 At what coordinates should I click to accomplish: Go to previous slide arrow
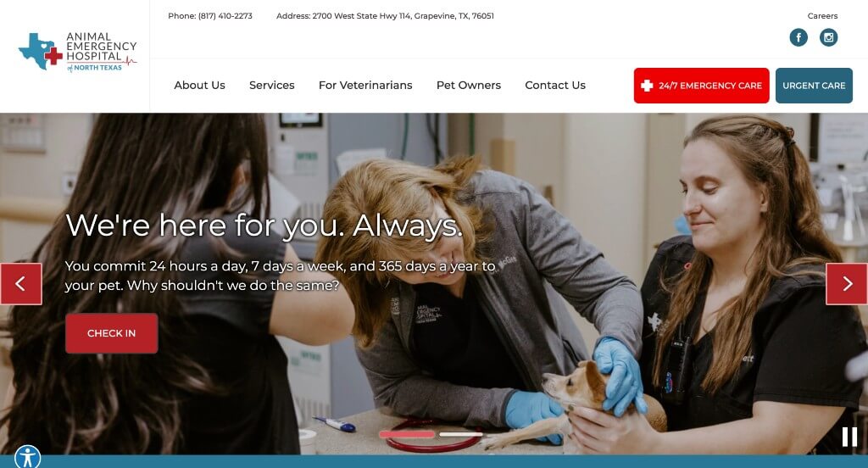[x=20, y=283]
